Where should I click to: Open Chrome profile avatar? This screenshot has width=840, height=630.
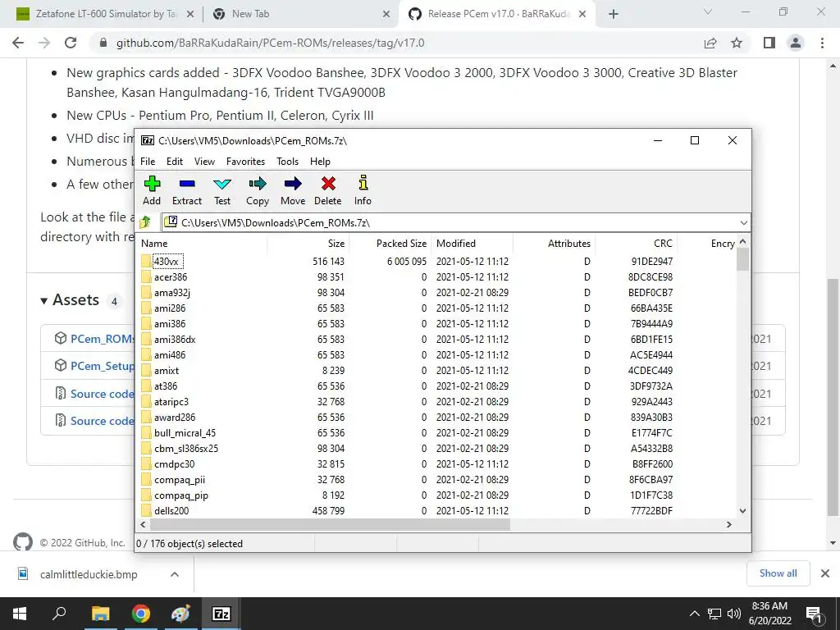(796, 43)
